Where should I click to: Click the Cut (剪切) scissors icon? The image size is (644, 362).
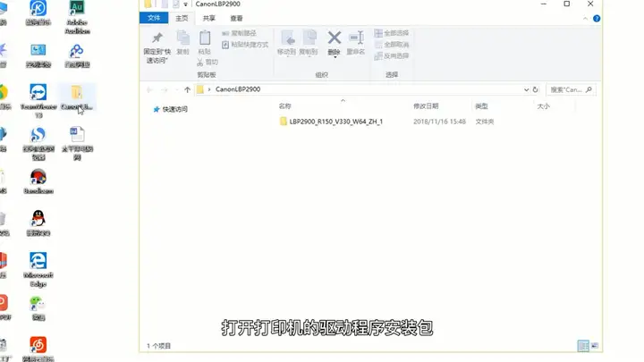200,63
